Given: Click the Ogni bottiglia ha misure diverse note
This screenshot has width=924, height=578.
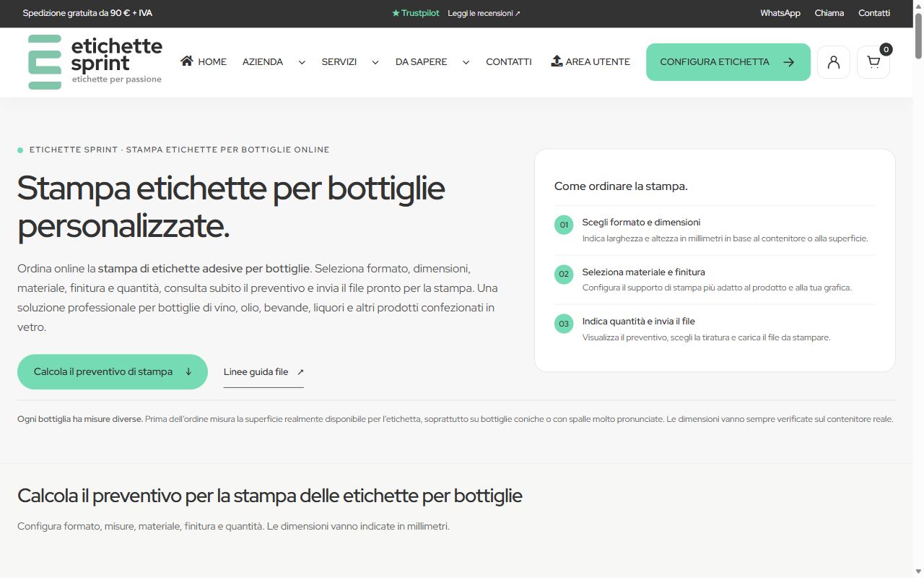Looking at the screenshot, I should (x=456, y=419).
